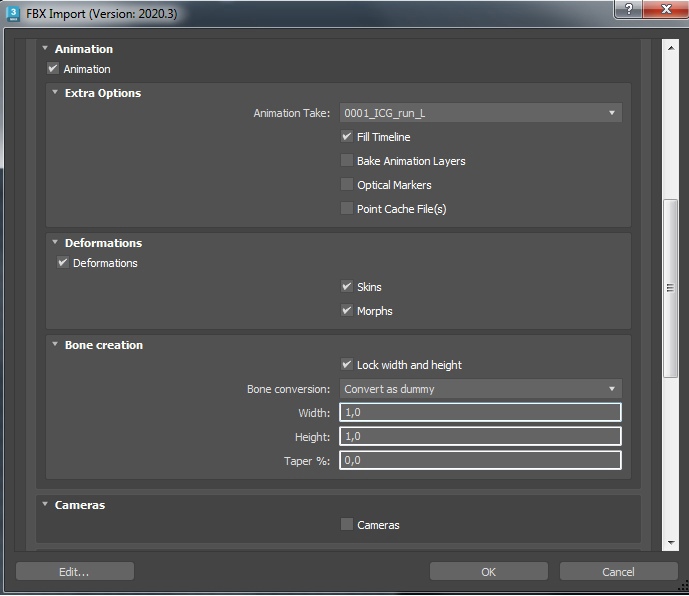Screen dimensions: 689x596
Task: Click the Edit... button
Action: 75,571
